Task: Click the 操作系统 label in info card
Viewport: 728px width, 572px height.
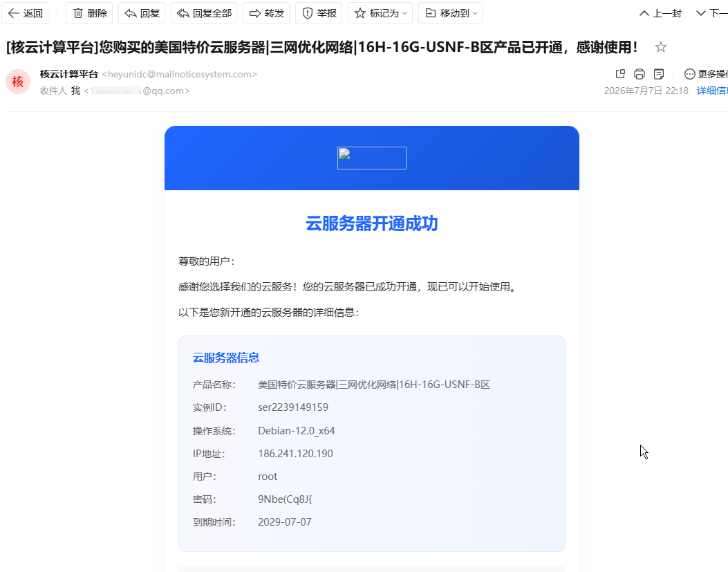Action: pos(214,431)
